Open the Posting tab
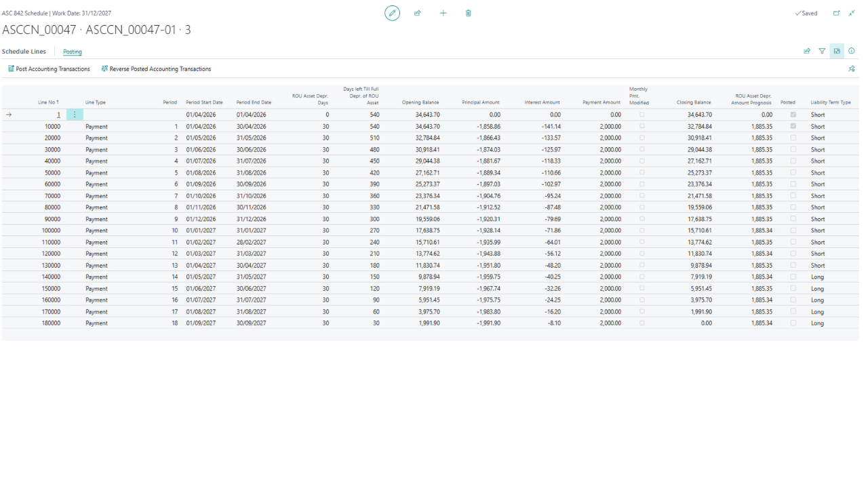The height and width of the screenshot is (488, 868). point(73,52)
